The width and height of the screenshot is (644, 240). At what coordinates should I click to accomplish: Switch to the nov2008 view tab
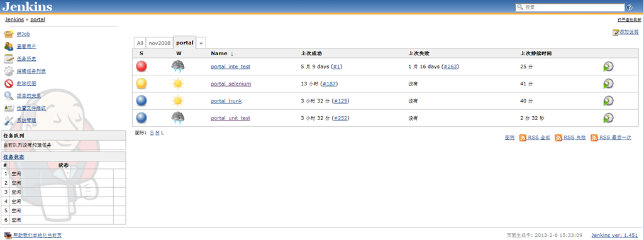159,43
